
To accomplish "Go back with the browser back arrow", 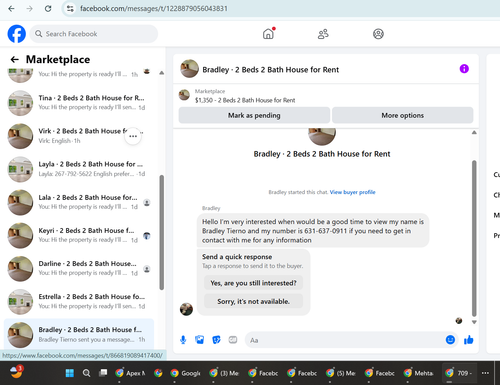I will point(11,9).
